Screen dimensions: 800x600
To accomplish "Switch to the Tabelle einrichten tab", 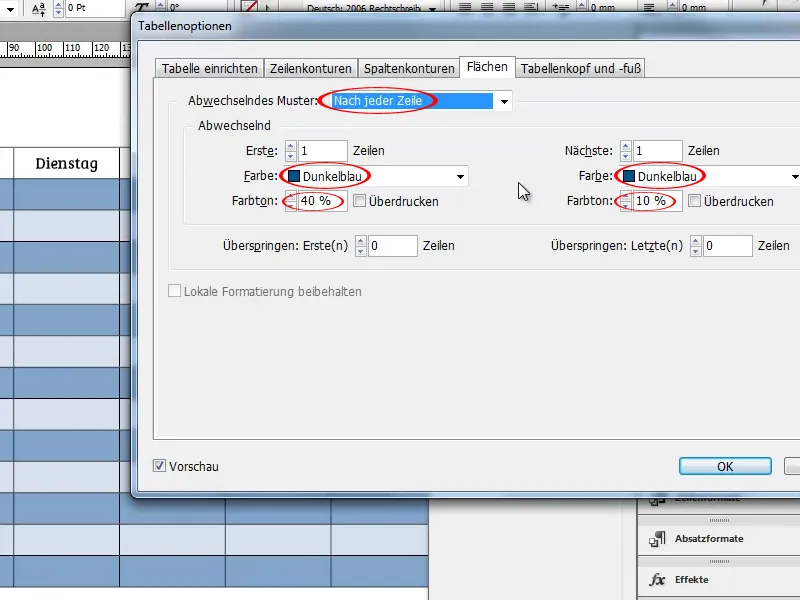I will 209,68.
